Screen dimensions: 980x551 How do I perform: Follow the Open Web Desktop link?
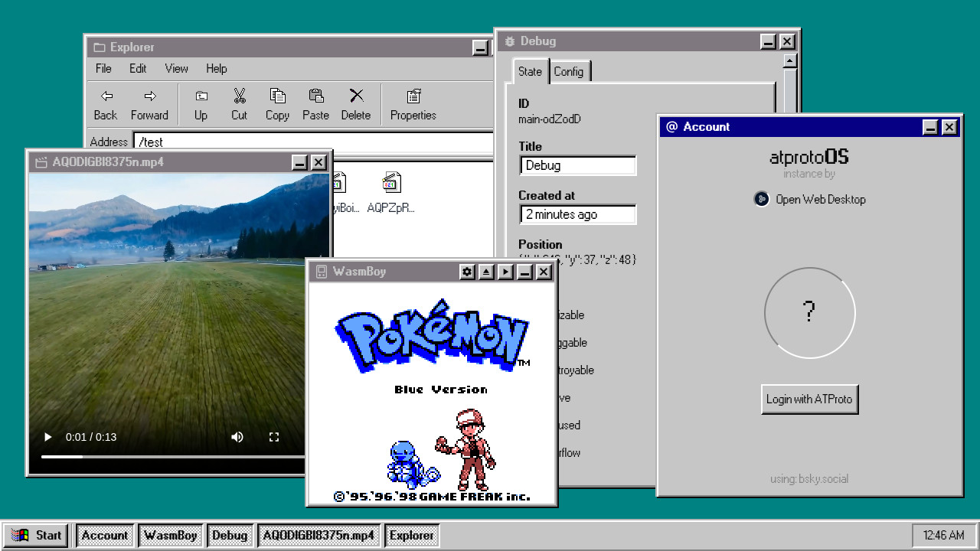coord(821,199)
